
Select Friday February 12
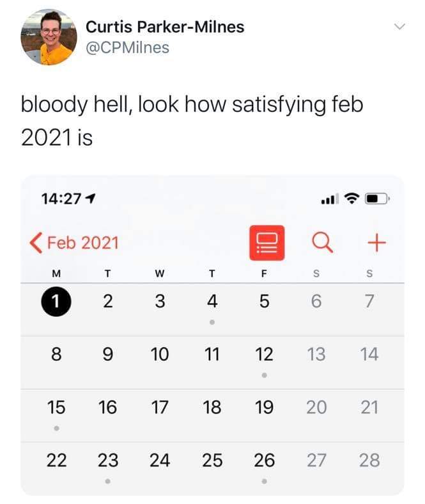click(264, 354)
